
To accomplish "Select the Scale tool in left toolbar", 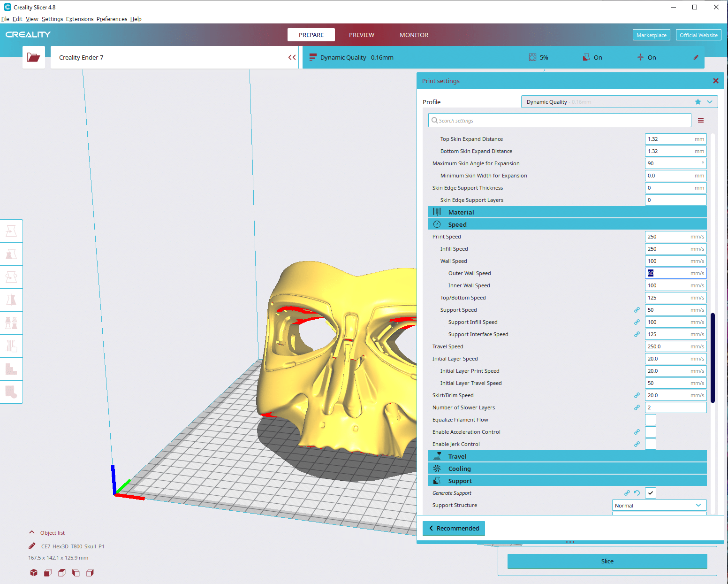I will click(11, 254).
